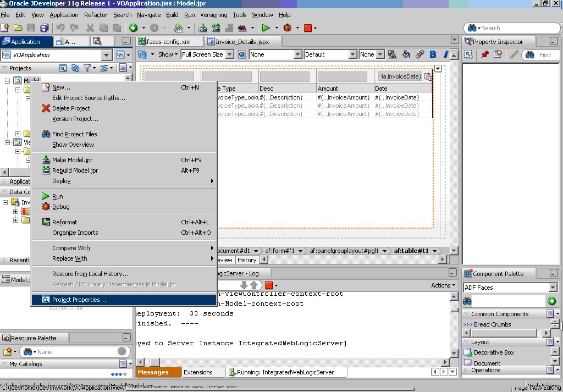Click the refresh icon in Projects panel
The height and width of the screenshot is (392, 563).
click(x=75, y=68)
